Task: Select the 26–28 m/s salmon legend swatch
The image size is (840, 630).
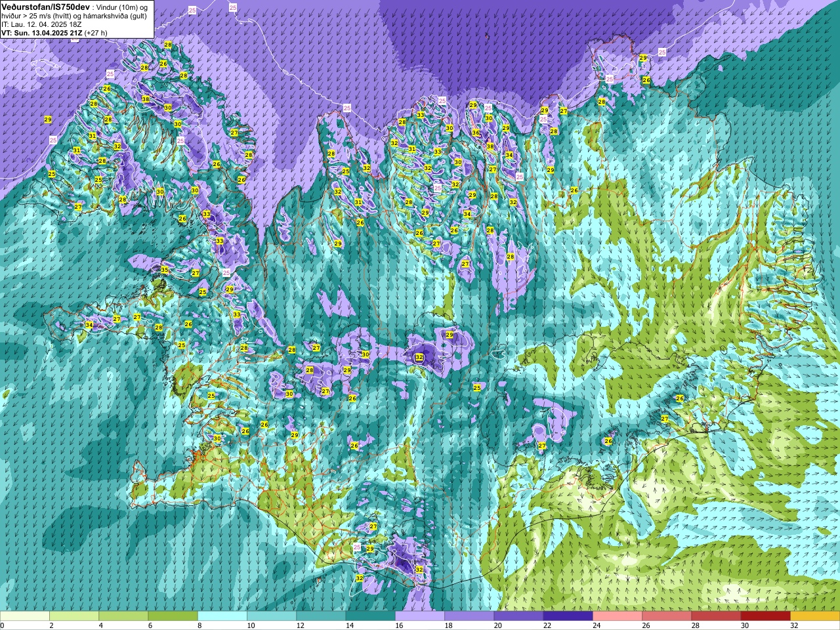Action: [667, 616]
